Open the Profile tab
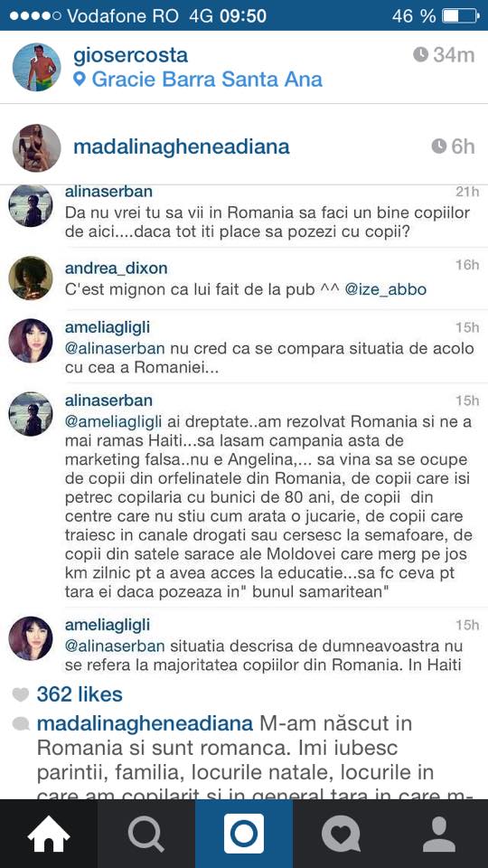The height and width of the screenshot is (868, 488). [x=439, y=834]
